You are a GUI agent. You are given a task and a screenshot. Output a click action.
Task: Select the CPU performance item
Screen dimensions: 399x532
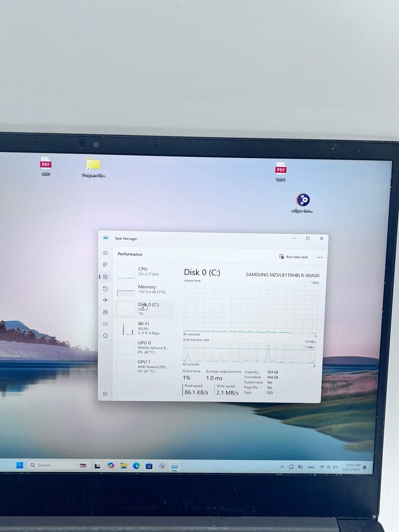pos(145,272)
